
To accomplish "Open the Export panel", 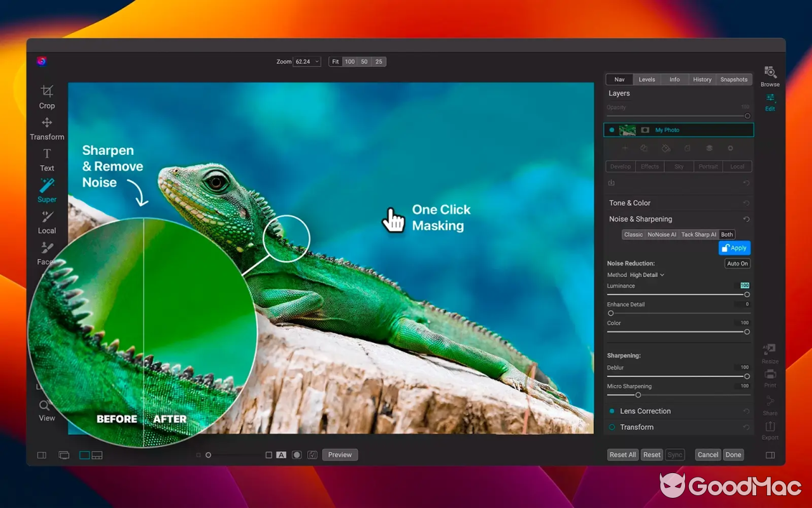I will coord(769,432).
